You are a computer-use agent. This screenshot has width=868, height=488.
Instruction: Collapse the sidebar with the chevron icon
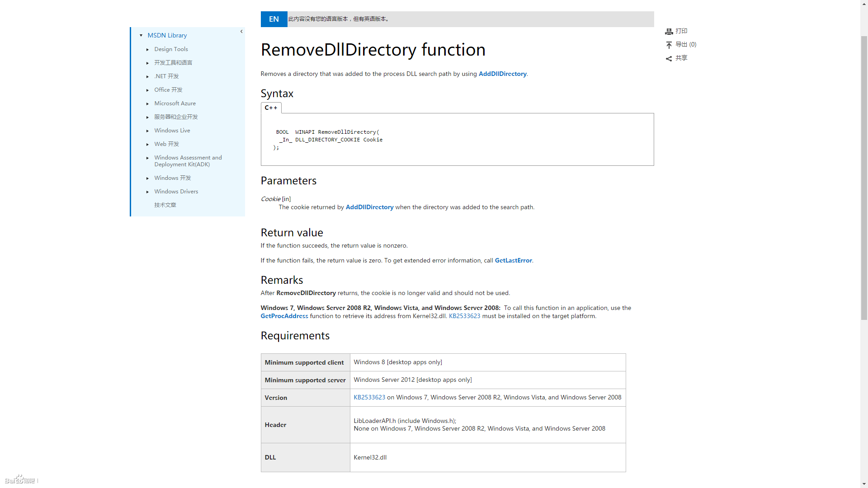[241, 32]
